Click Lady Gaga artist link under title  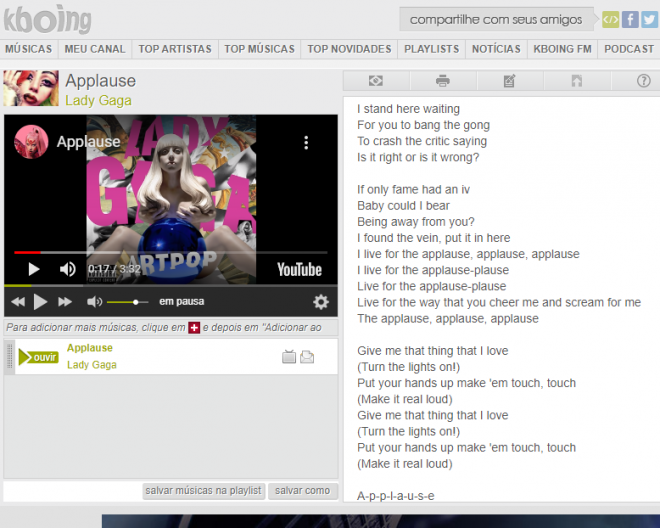pyautogui.click(x=98, y=101)
